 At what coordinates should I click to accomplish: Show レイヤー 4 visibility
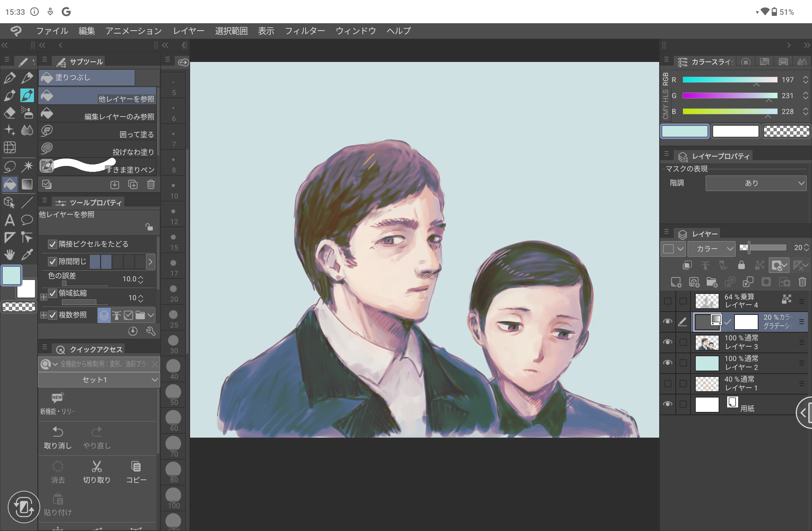click(x=668, y=301)
